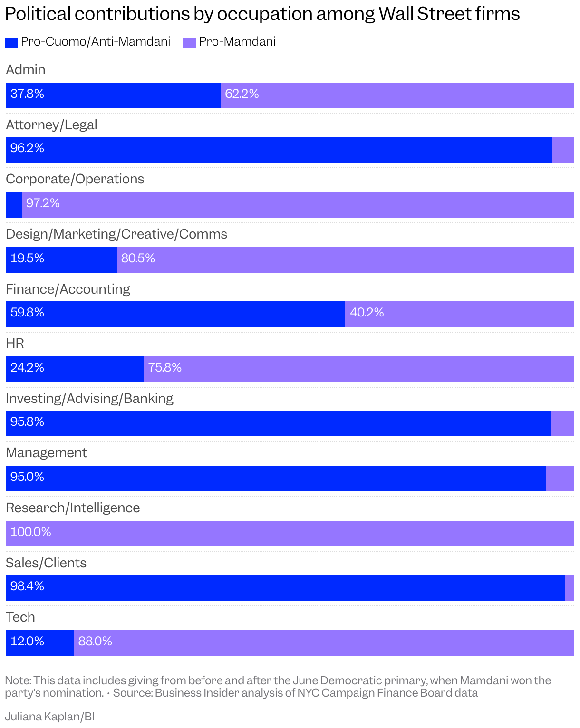Select the small blue Corporate/Operations segment
This screenshot has width=580, height=728.
(14, 205)
